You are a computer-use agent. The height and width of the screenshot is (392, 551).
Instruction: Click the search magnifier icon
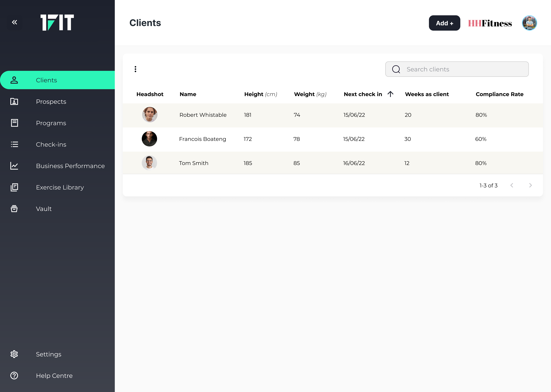click(396, 69)
